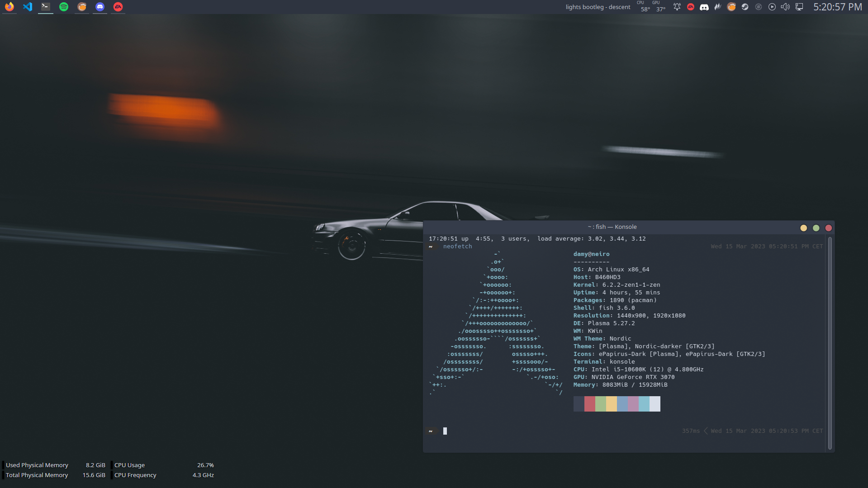
Task: Open the audio volume tray icon
Action: point(786,7)
